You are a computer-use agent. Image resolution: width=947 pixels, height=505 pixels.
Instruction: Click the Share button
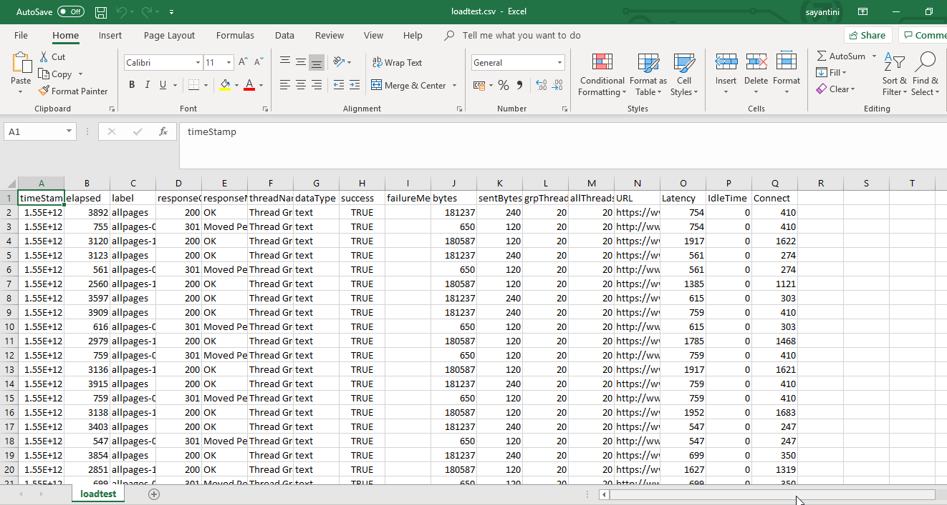868,35
